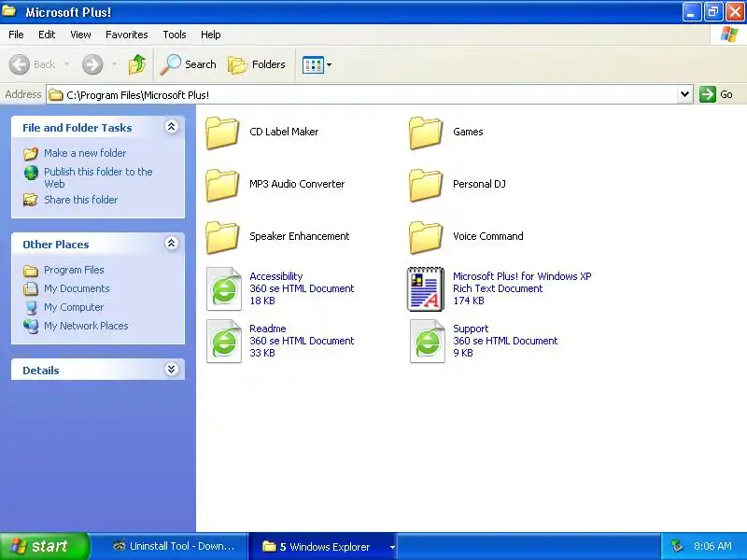This screenshot has width=747, height=560.
Task: Click the Make a new folder icon
Action: pos(31,153)
